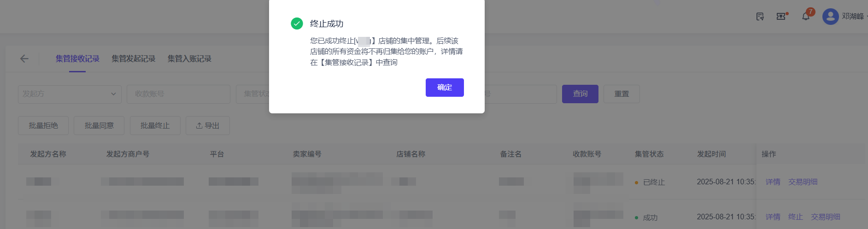Open the document list icon in header
This screenshot has width=868, height=229.
point(760,17)
